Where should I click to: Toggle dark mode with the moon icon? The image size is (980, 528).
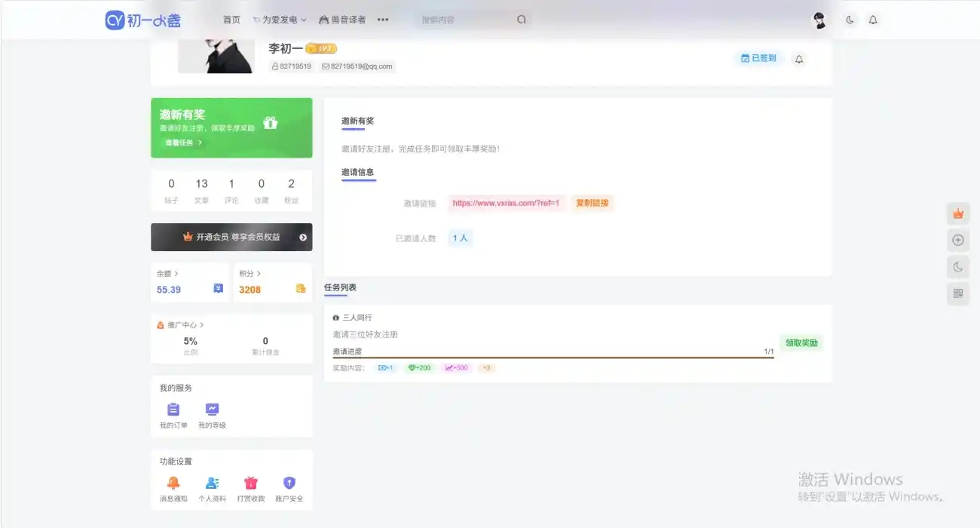(x=850, y=20)
